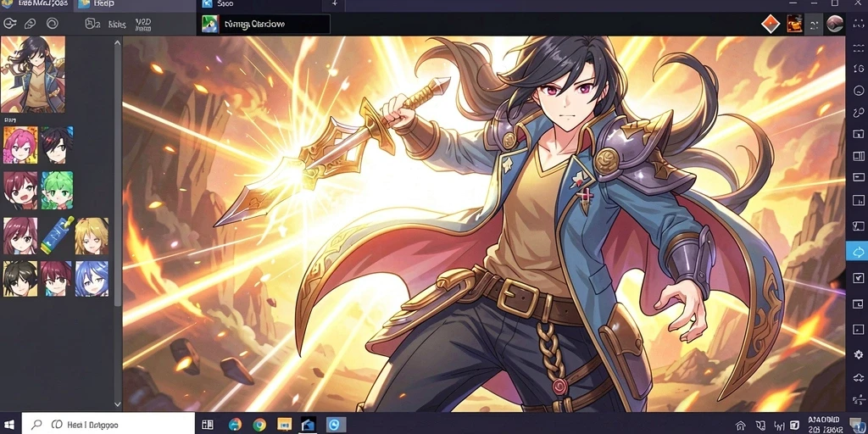
Task: Switch to the second tab in title bar
Action: pos(136,5)
